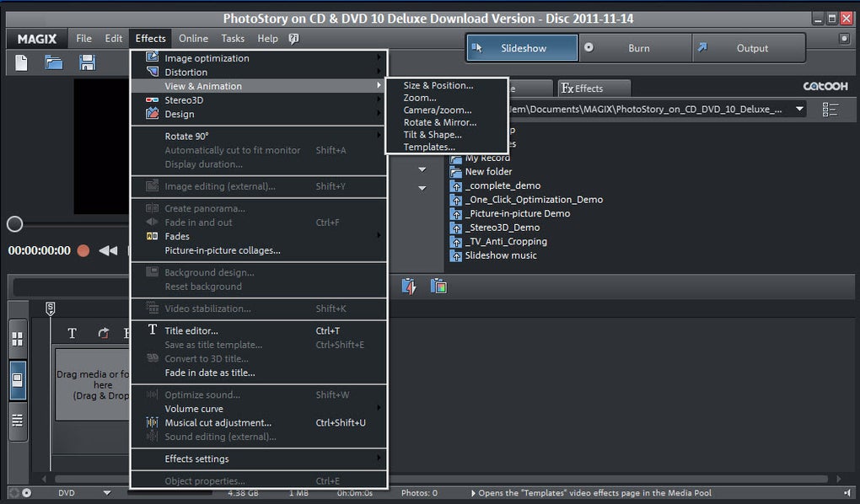Click the help pointer icon beside Help
860x504 pixels.
(x=294, y=39)
